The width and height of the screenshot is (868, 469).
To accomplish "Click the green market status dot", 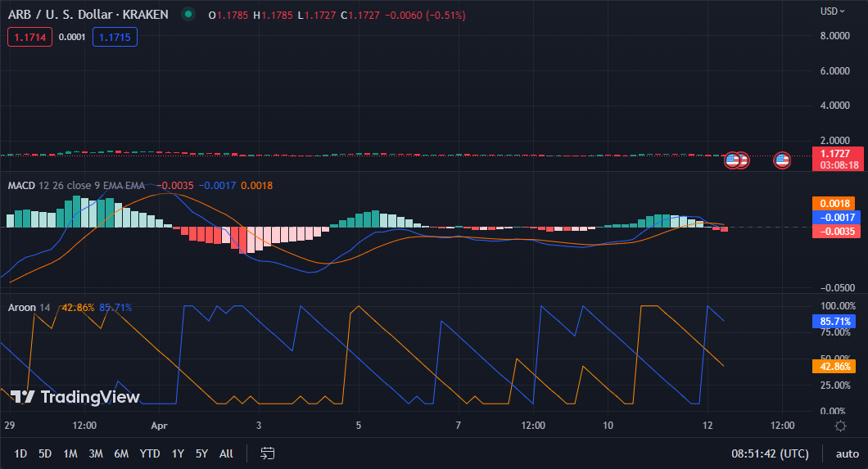I will [x=189, y=14].
